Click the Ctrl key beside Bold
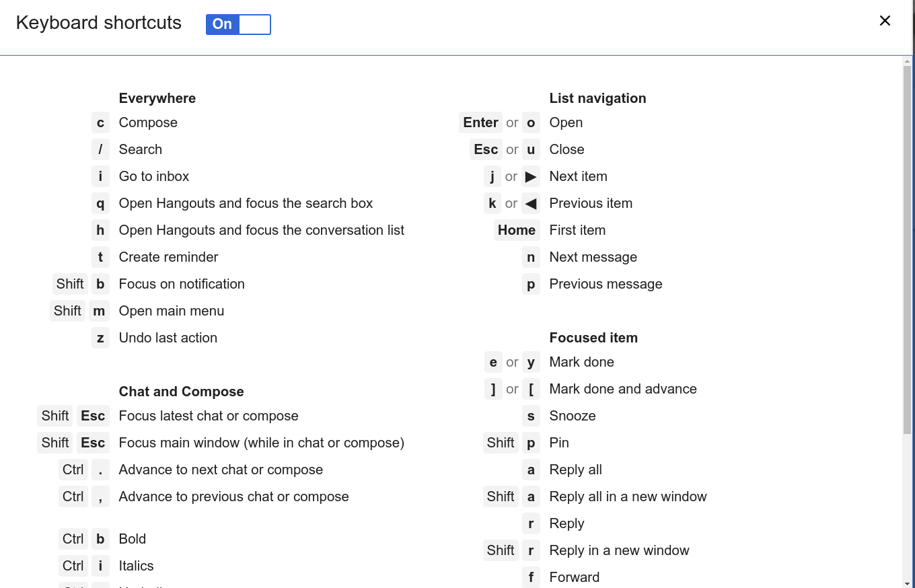The height and width of the screenshot is (588, 915). 73,539
